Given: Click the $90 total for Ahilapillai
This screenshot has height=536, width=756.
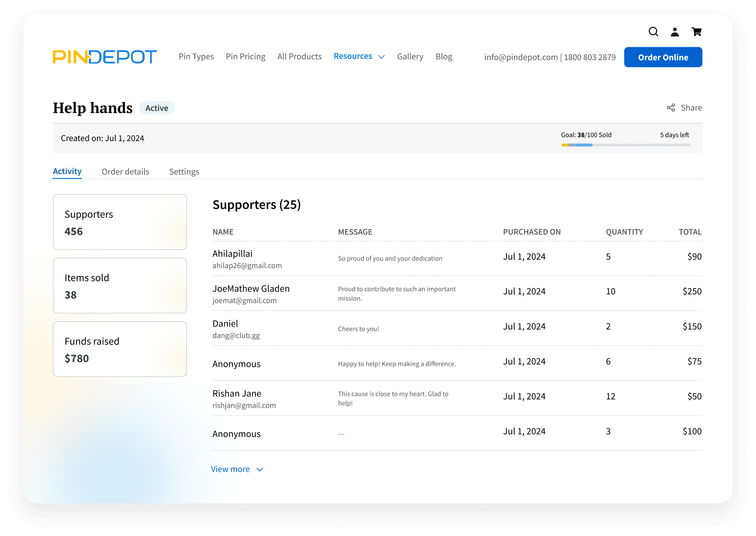Looking at the screenshot, I should 694,257.
